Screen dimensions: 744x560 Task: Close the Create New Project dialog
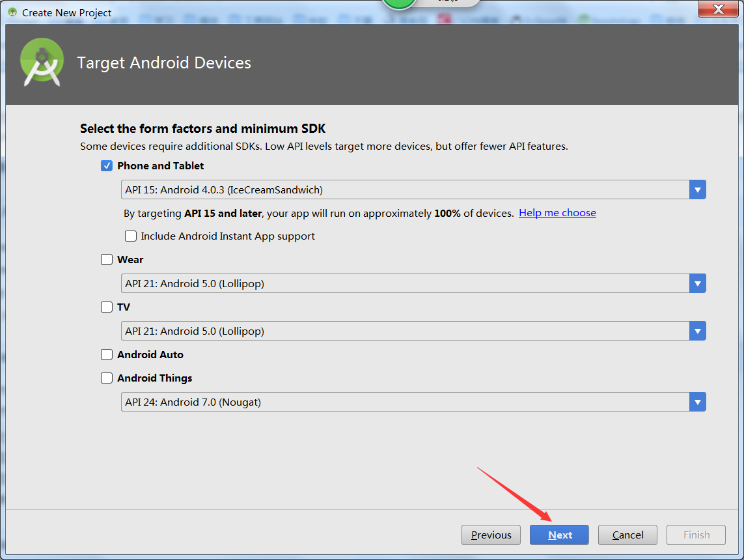click(x=718, y=9)
